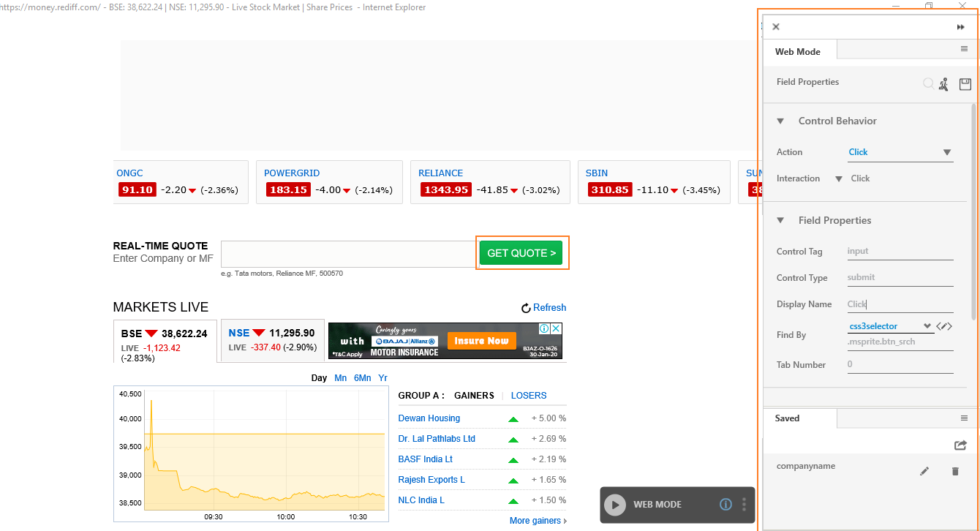980x531 pixels.
Task: Switch chart to Mn view
Action: click(341, 378)
